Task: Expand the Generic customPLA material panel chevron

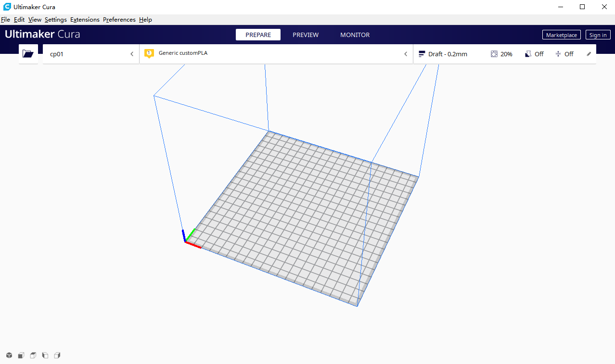Action: (x=405, y=54)
